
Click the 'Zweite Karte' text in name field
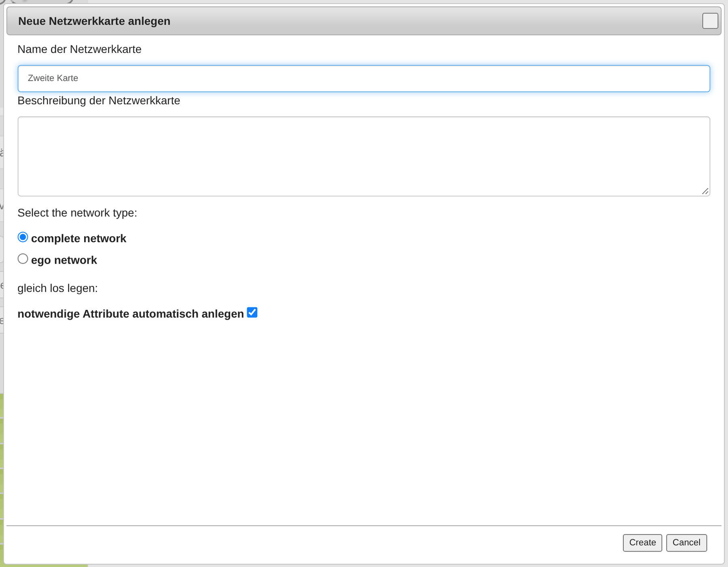(53, 78)
